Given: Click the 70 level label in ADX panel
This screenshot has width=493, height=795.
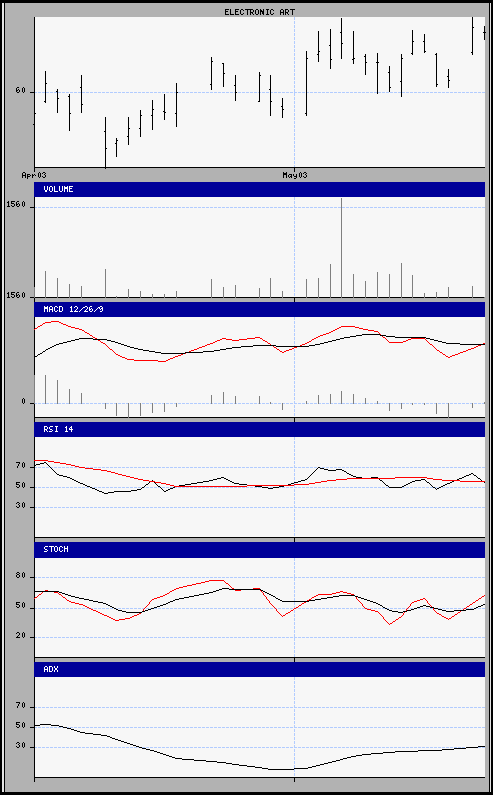Looking at the screenshot, I should [x=21, y=706].
